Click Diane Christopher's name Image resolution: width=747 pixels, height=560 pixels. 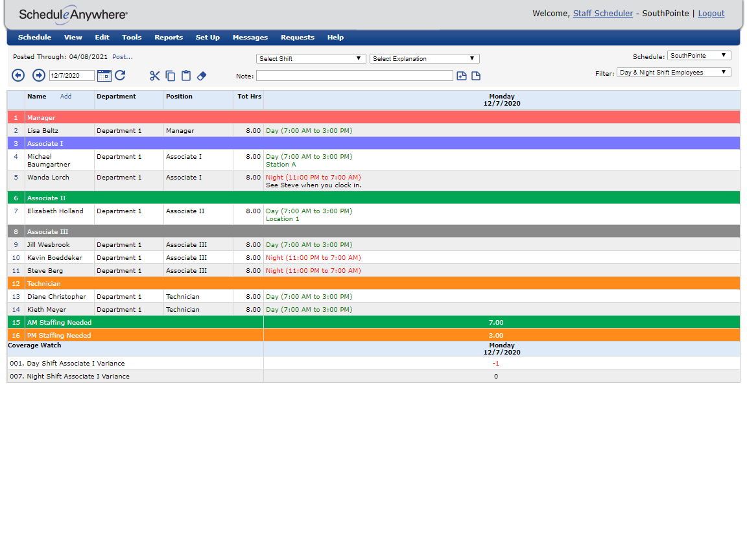click(x=56, y=297)
